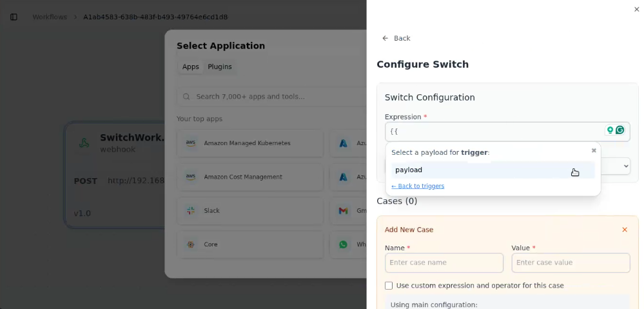Click the Gmail app icon
This screenshot has height=309, width=644.
(x=344, y=210)
